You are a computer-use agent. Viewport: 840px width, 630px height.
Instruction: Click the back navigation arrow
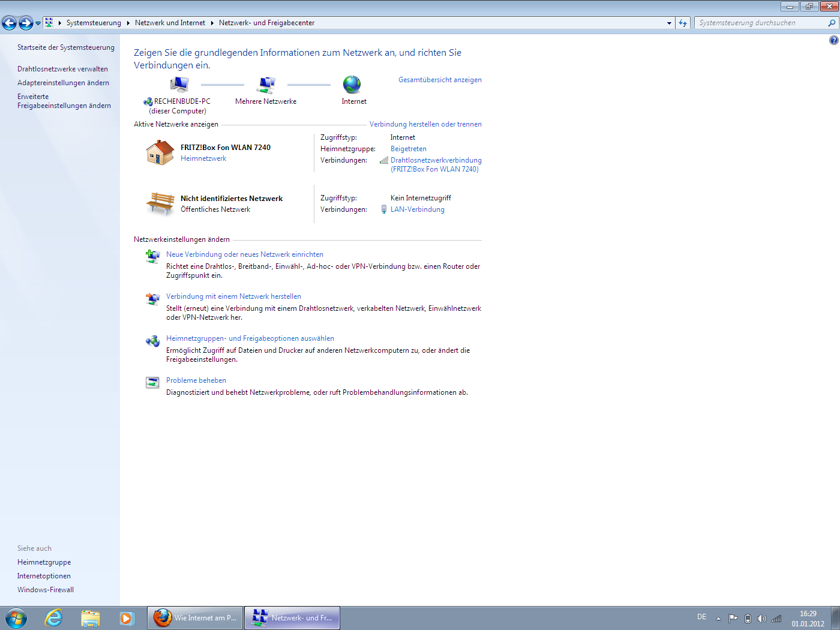tap(10, 23)
